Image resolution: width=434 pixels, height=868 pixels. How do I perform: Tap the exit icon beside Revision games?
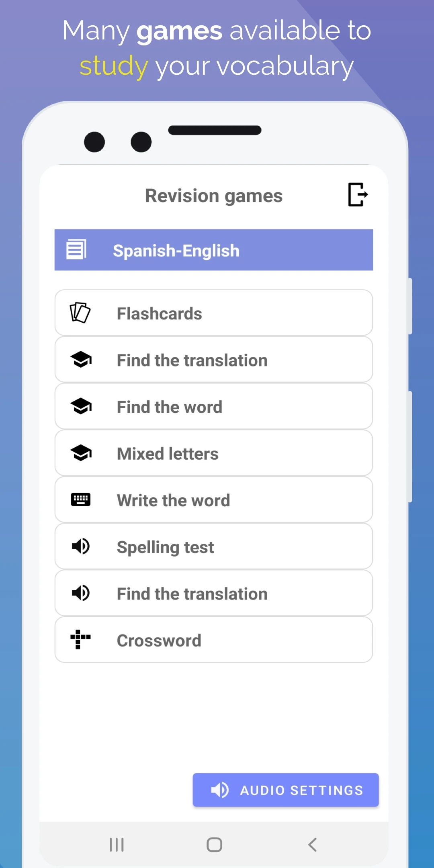click(x=358, y=195)
